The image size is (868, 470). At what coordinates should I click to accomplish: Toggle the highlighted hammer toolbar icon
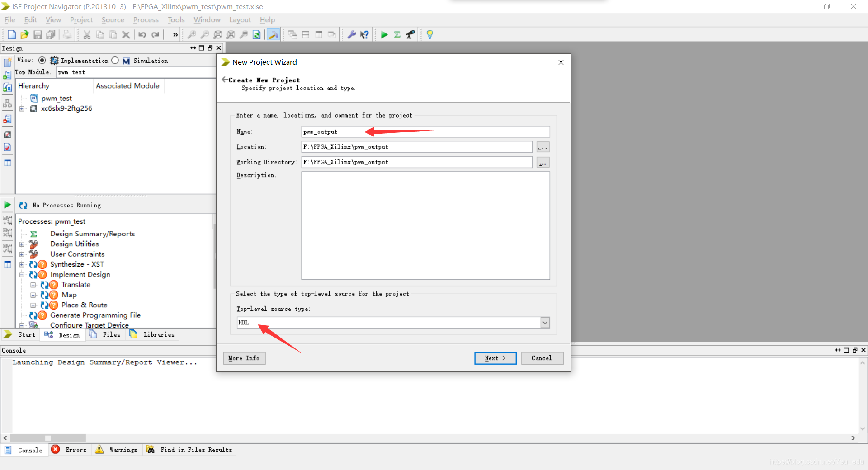coord(273,35)
